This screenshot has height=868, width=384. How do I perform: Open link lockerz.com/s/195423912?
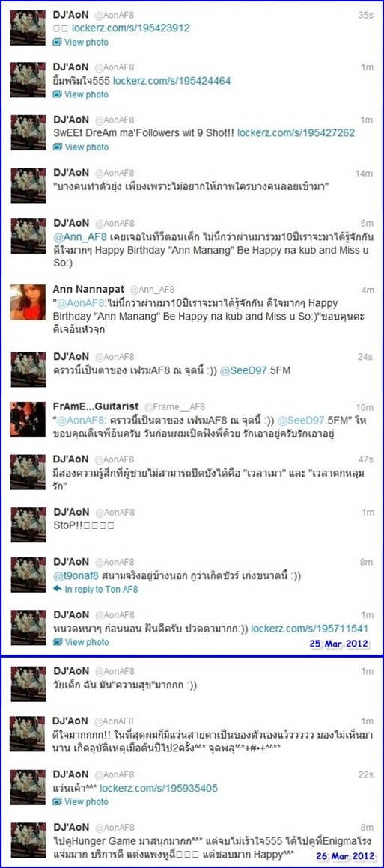[131, 28]
